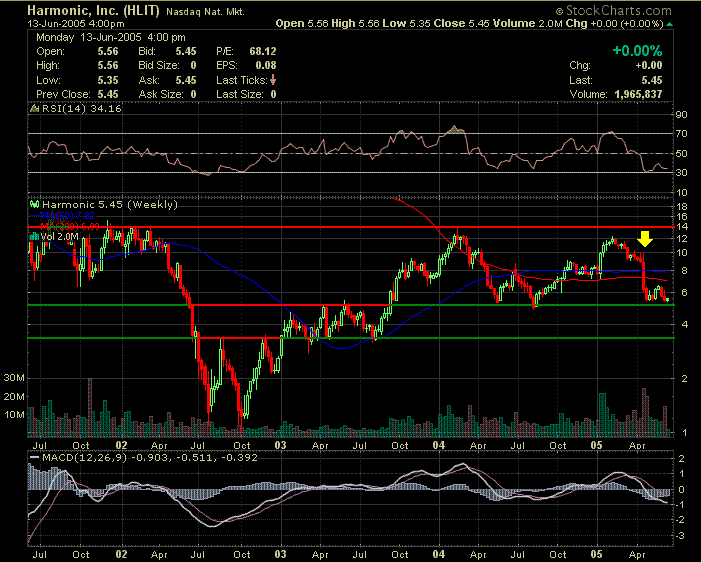The height and width of the screenshot is (562, 701).
Task: Click the Harmonic weekly candlestick legend icon
Action: [34, 204]
